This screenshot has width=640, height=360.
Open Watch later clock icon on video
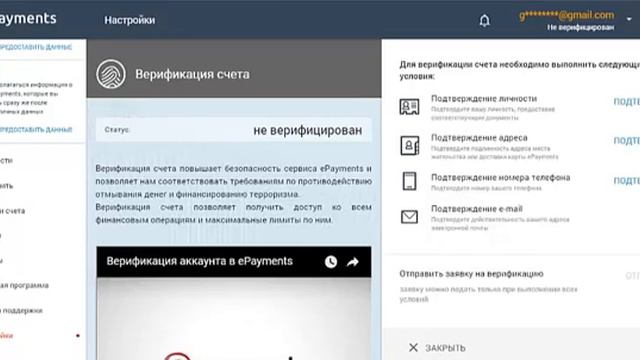pyautogui.click(x=331, y=262)
